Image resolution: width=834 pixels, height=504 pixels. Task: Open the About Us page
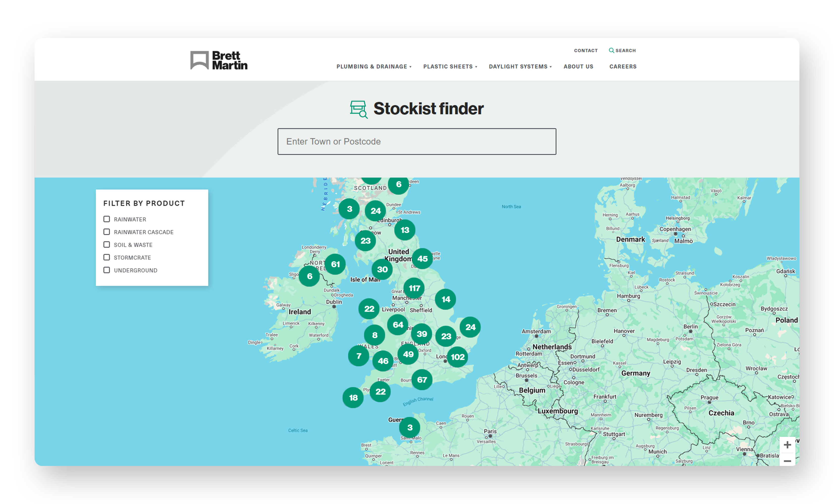578,66
